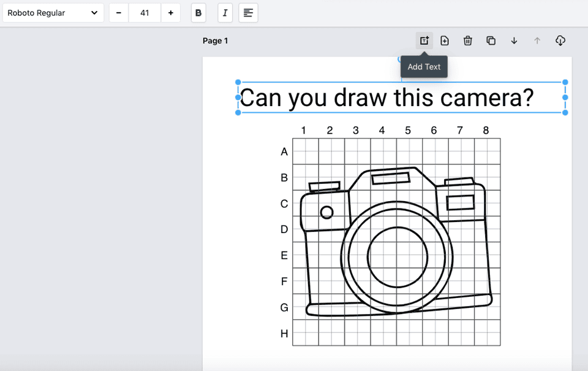
Task: Click the top-left handle of the text box
Action: point(238,82)
